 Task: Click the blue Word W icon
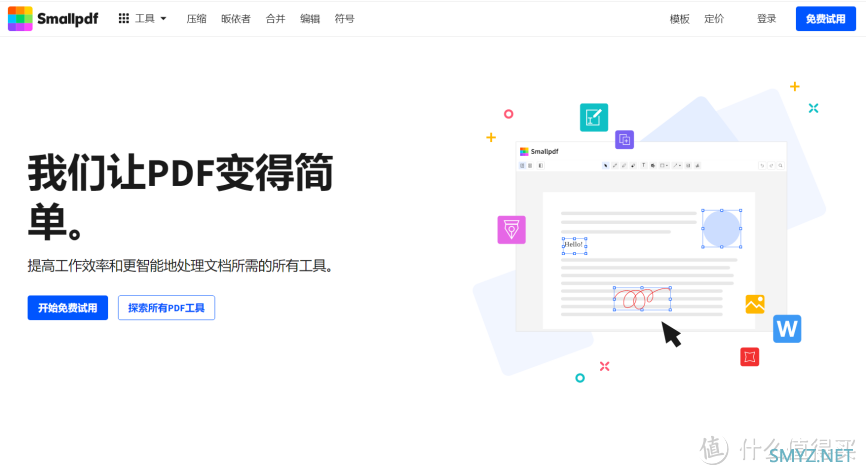coord(787,329)
